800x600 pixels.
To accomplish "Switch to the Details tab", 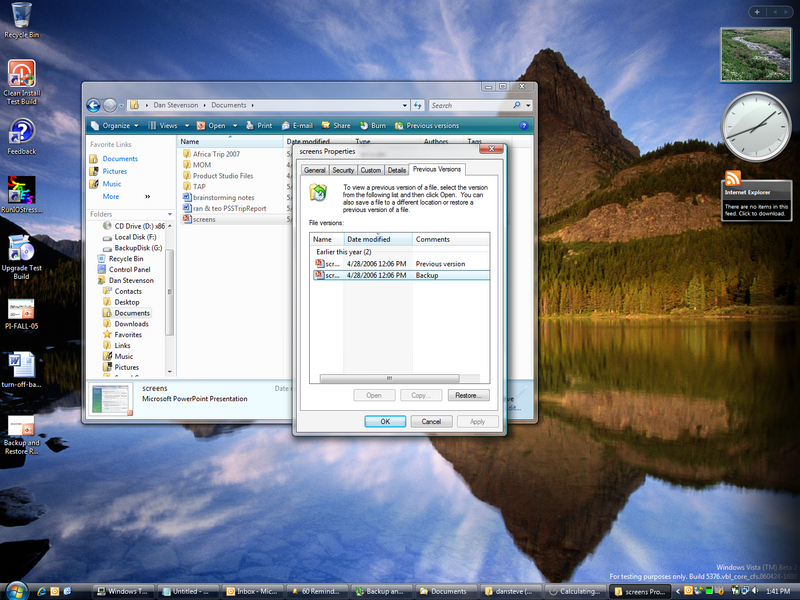I will pyautogui.click(x=397, y=170).
